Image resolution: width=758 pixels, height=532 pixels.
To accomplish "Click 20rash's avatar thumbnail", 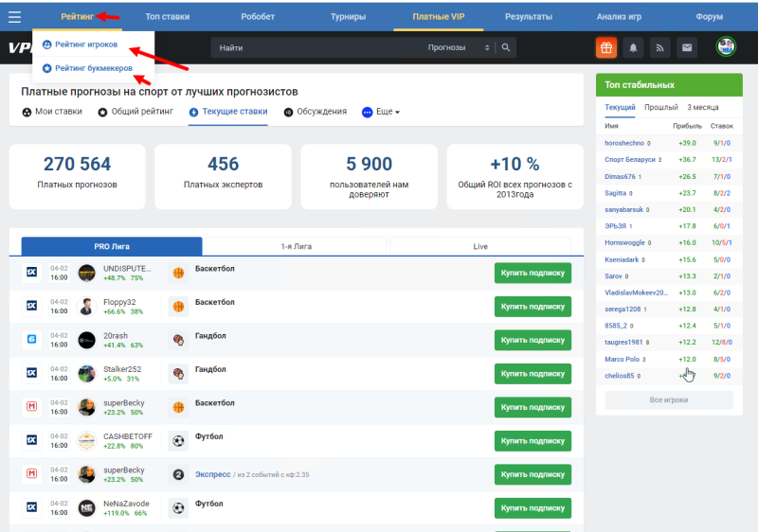I will click(x=86, y=340).
